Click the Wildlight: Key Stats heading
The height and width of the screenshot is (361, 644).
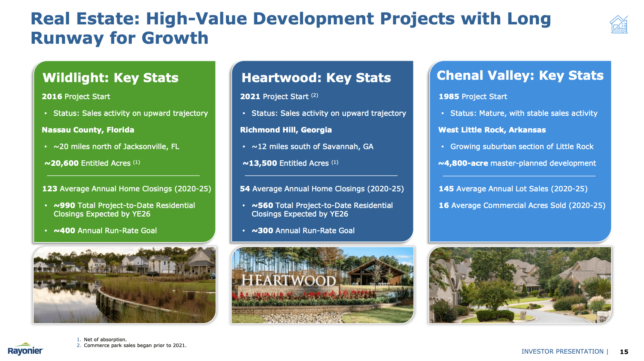point(110,78)
